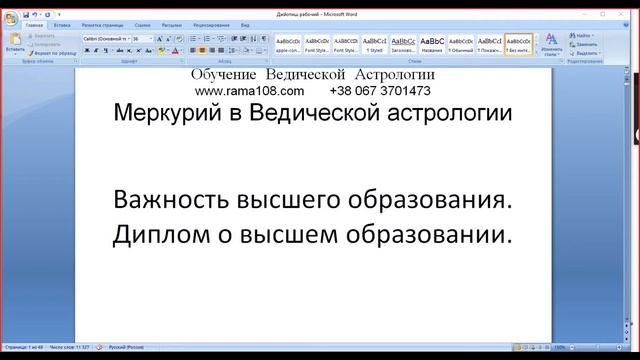Open the Разметка страницы tab
Image resolution: width=640 pixels, height=360 pixels.
(x=102, y=25)
